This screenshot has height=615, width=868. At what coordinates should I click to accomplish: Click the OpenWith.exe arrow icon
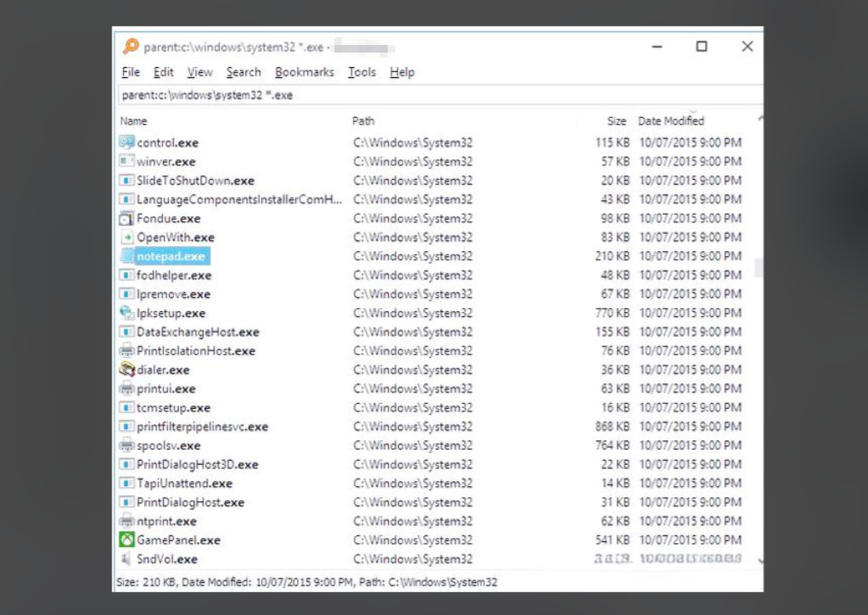click(x=126, y=238)
